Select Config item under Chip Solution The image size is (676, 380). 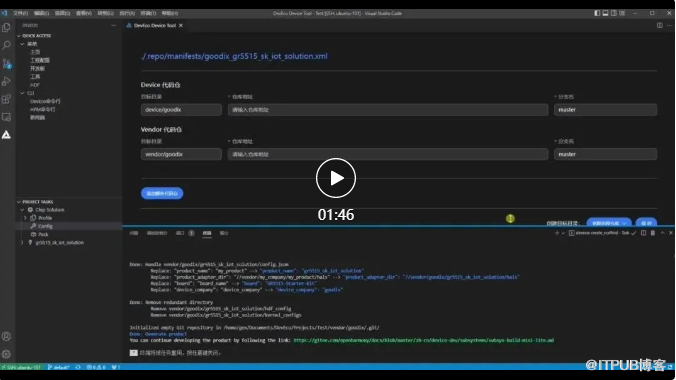pos(45,226)
